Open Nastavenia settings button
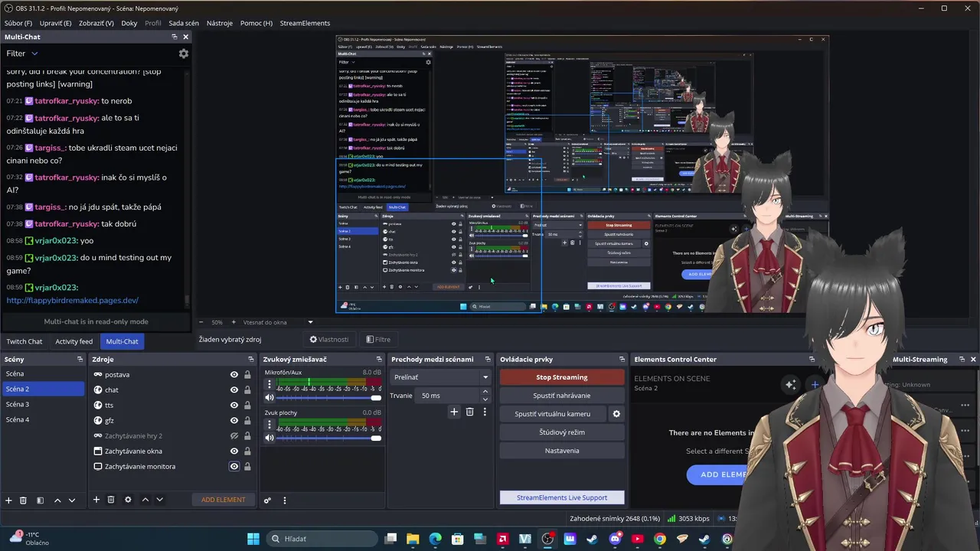Viewport: 980px width, 551px height. pos(562,451)
